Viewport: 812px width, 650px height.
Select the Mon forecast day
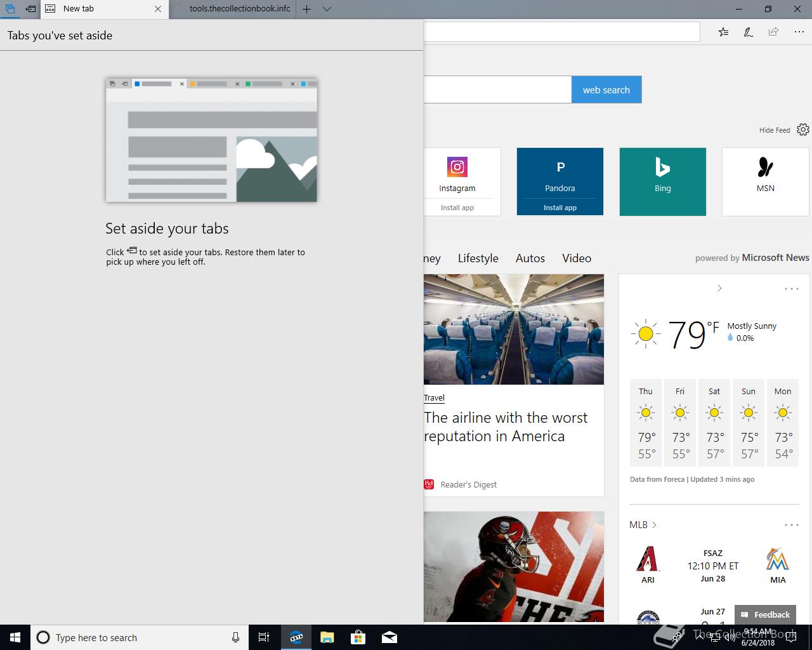click(783, 422)
